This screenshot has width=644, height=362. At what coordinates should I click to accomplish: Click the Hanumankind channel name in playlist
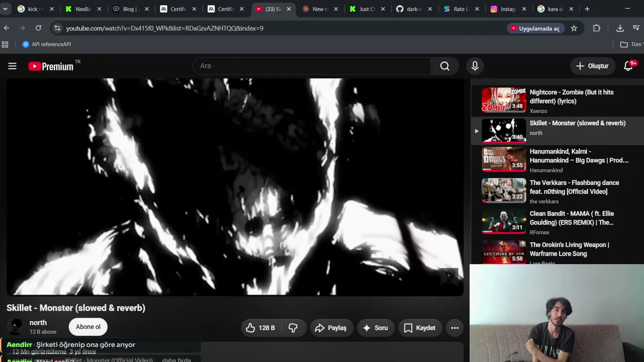pyautogui.click(x=546, y=170)
